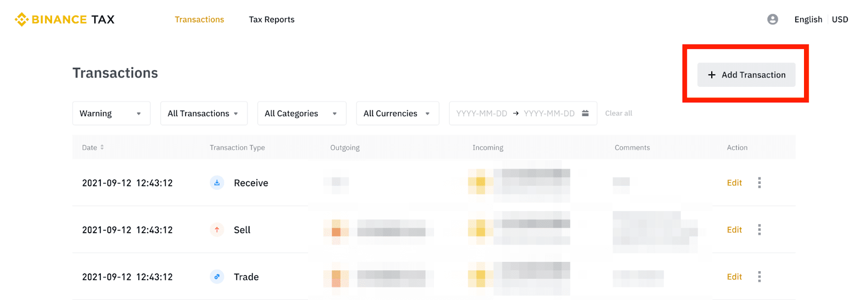Screen dimensions: 868x300
Task: Expand the All Transactions dropdown
Action: click(x=204, y=113)
